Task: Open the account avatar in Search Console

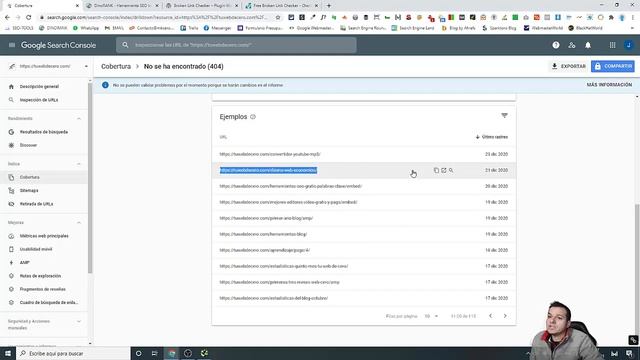Action: click(x=629, y=45)
